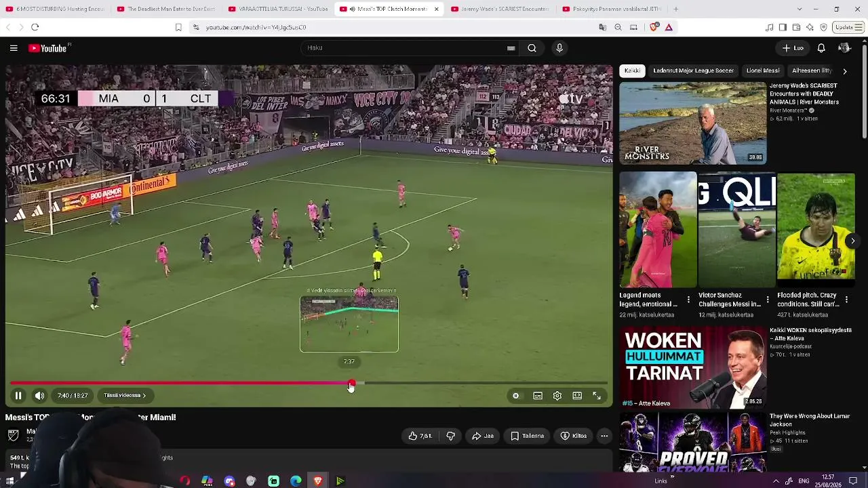The image size is (868, 488).
Task: Open the Brave Shields lion icon
Action: coord(654,27)
